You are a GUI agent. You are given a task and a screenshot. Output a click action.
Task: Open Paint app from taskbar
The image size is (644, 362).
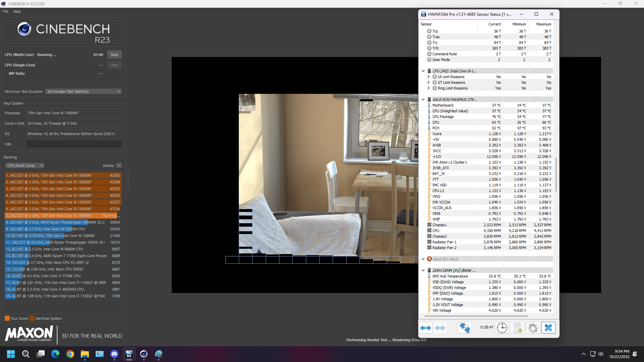click(159, 354)
